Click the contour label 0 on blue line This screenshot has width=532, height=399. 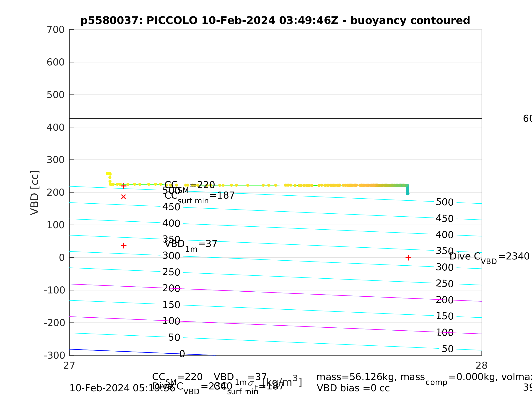182,354
